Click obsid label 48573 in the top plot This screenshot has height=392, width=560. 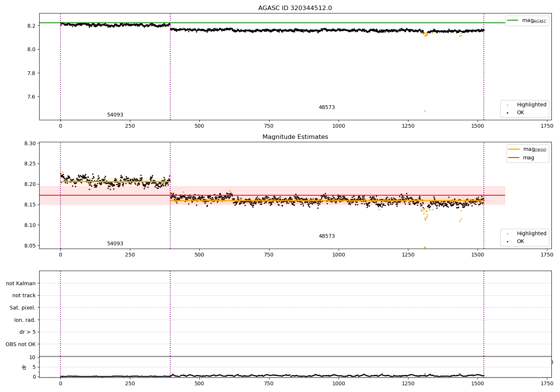[327, 108]
